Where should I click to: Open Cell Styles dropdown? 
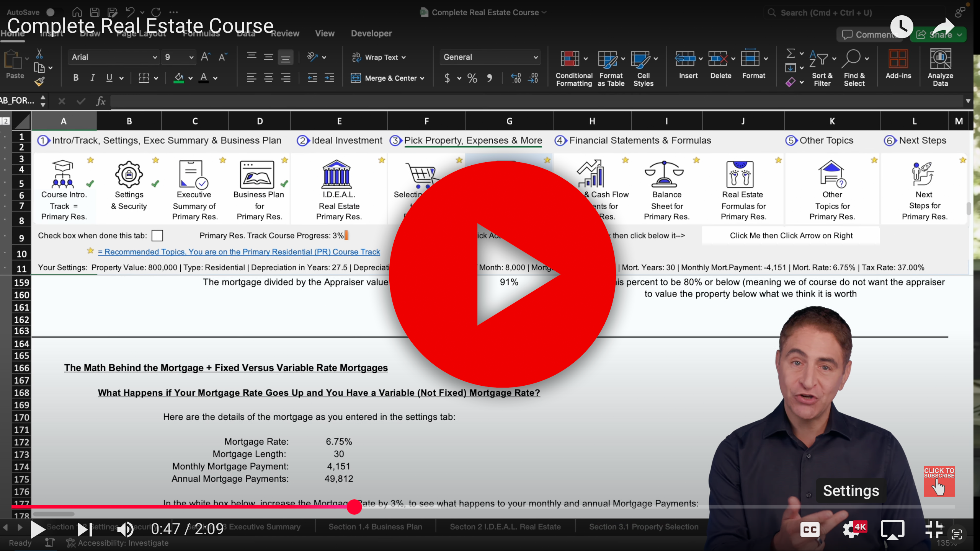pyautogui.click(x=644, y=68)
